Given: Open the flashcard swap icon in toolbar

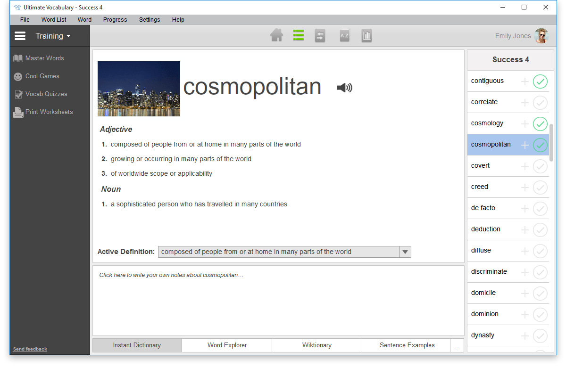Looking at the screenshot, I should coord(320,36).
